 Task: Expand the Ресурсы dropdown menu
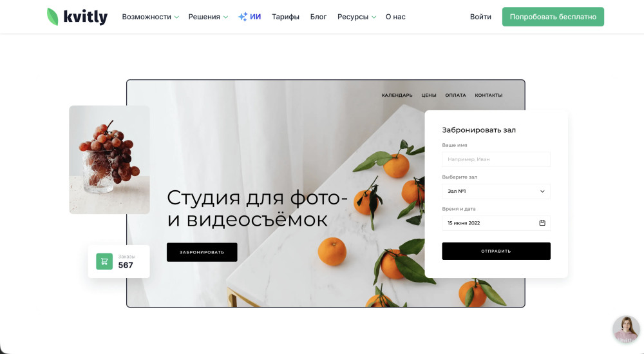coord(357,17)
